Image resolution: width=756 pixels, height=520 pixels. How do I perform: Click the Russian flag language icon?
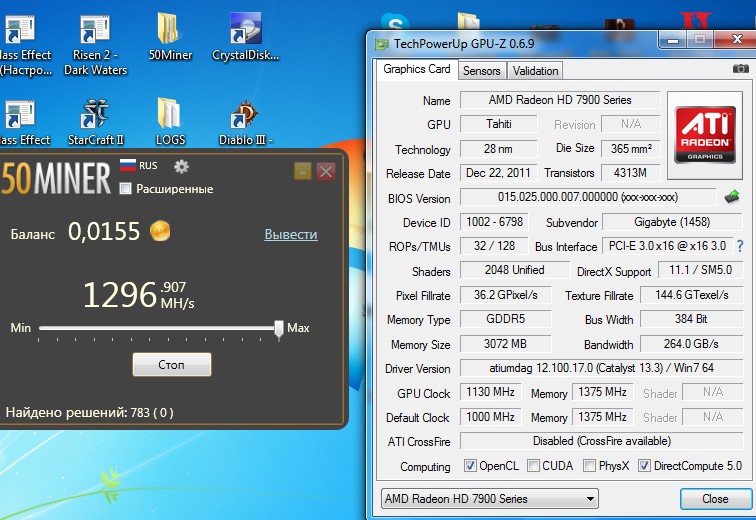pos(128,166)
